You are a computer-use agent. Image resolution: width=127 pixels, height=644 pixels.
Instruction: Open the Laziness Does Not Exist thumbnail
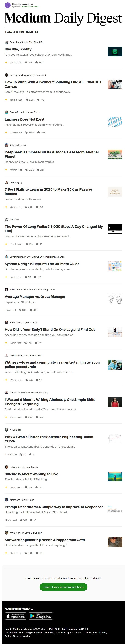pos(115,121)
